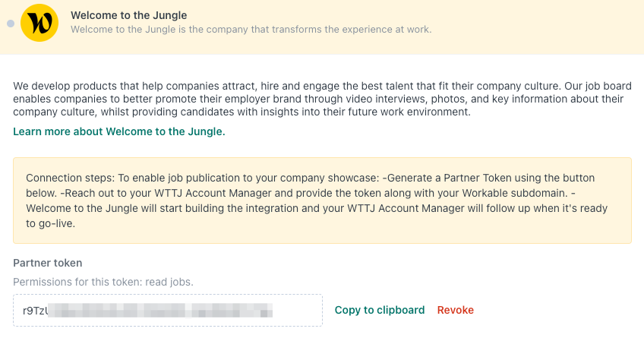Select the Partner token label
The width and height of the screenshot is (644, 338).
(48, 263)
